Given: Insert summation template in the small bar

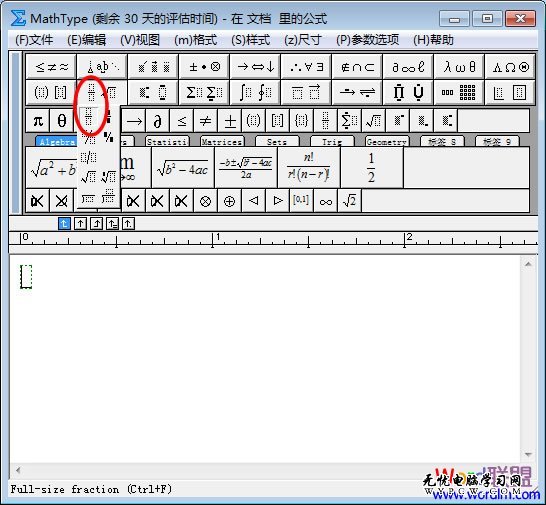Looking at the screenshot, I should [349, 121].
